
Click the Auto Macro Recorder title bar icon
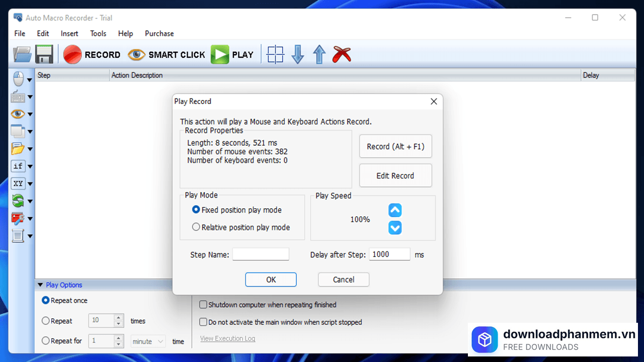coord(18,18)
